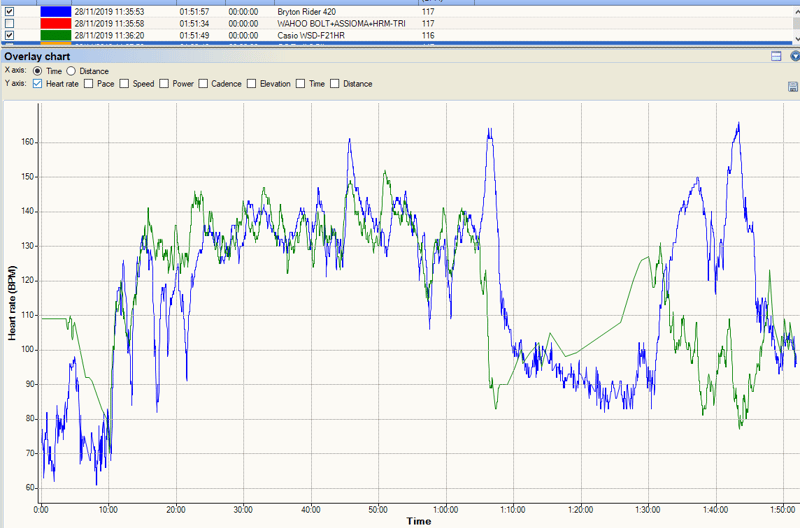This screenshot has width=800, height=528.
Task: Open the Overlay chart round dropdown arrow
Action: [x=793, y=57]
